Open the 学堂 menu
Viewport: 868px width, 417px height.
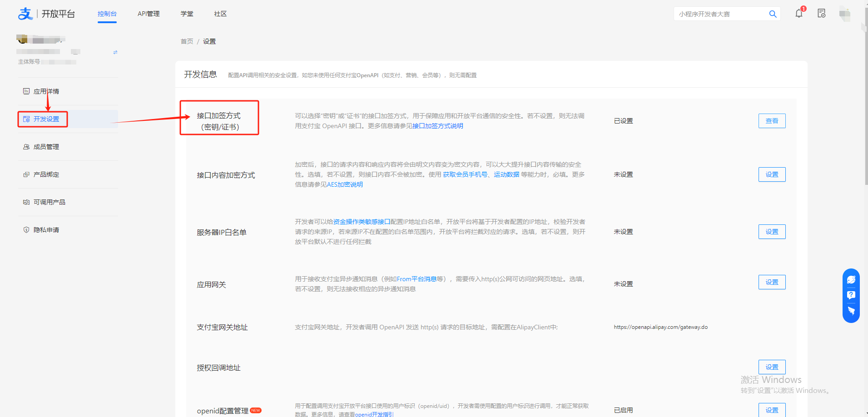pyautogui.click(x=187, y=14)
